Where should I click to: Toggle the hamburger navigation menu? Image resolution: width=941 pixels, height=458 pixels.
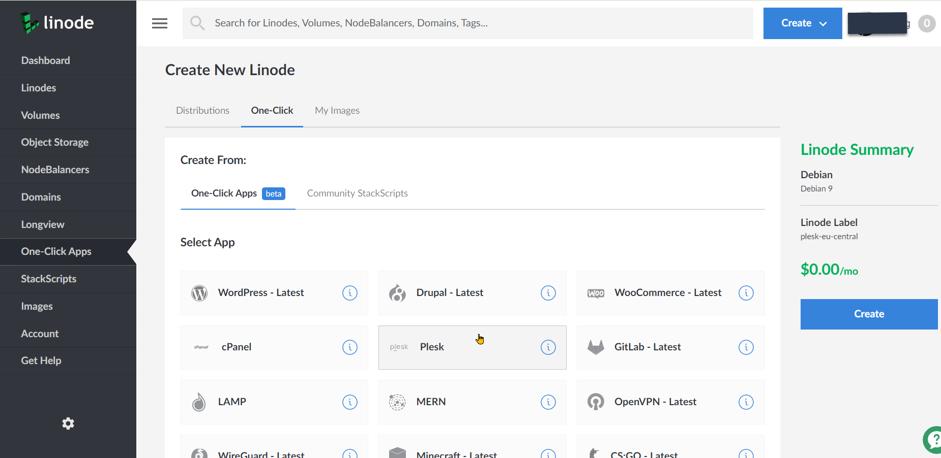160,23
